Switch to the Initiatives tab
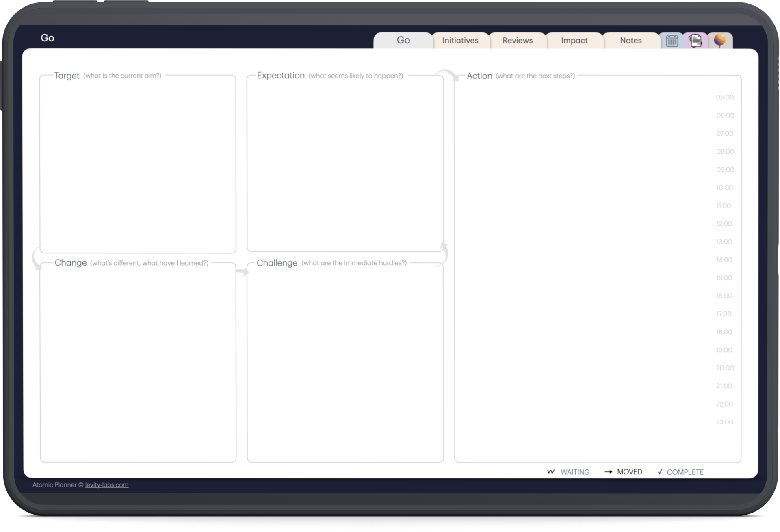The height and width of the screenshot is (532, 780). [460, 40]
